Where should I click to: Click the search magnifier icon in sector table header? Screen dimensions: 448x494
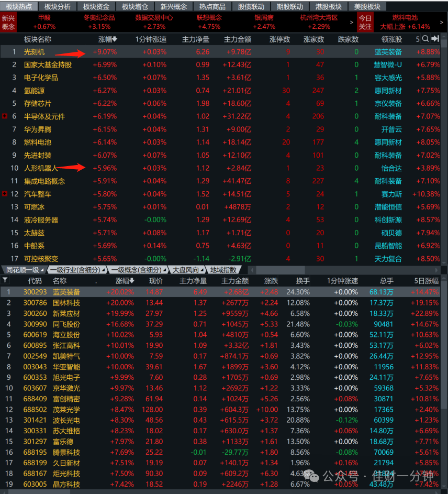click(x=425, y=39)
